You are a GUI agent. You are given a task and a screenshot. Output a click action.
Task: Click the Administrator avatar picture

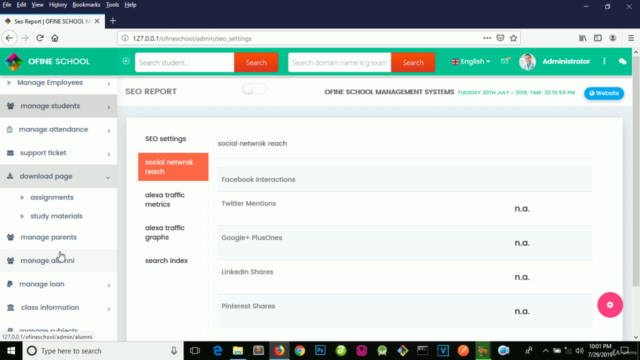[x=527, y=62]
